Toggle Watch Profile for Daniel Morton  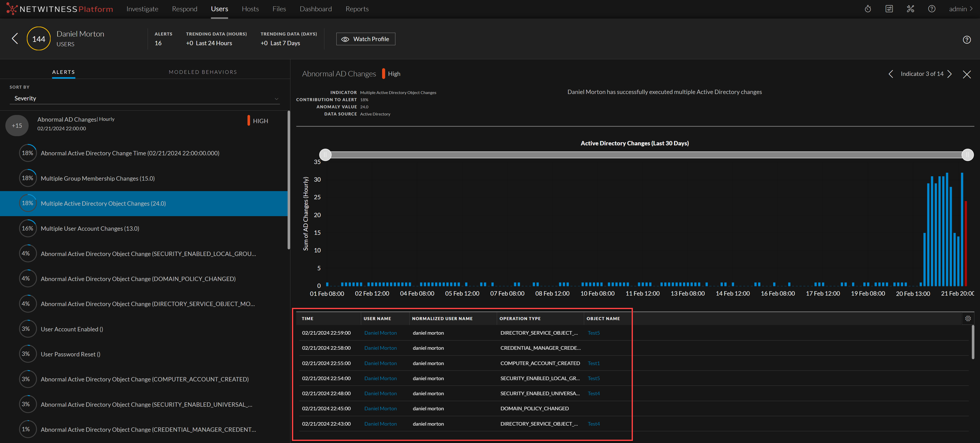coord(365,39)
